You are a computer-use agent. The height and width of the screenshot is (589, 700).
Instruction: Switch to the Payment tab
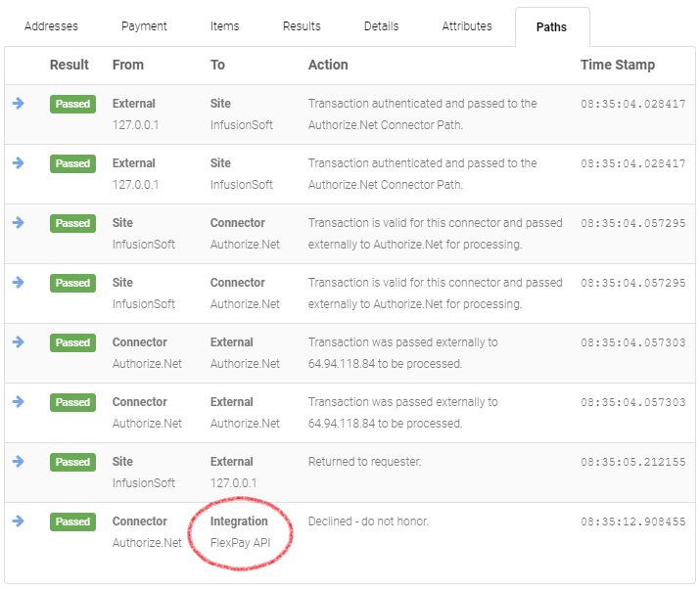click(144, 26)
